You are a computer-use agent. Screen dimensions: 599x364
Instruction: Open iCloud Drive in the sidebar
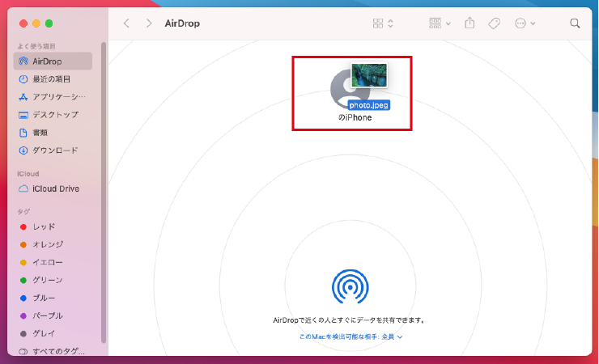[53, 188]
